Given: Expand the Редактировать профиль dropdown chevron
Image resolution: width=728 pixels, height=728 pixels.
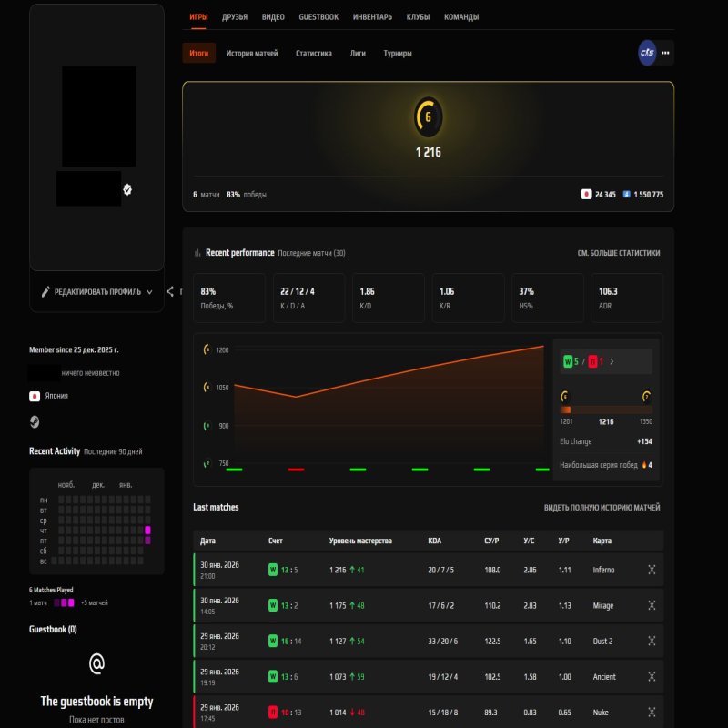Looking at the screenshot, I should [148, 292].
